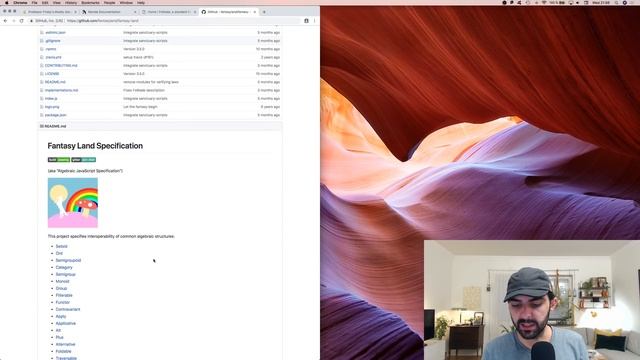Screen dimensions: 640x360
Task: Open the CONTRIBUTING.md file
Action: pyautogui.click(x=61, y=65)
